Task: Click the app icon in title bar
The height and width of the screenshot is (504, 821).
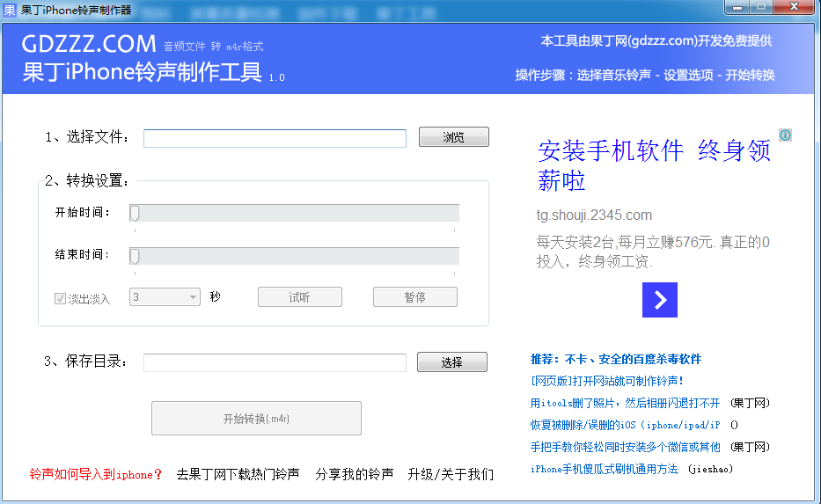Action: (10, 9)
